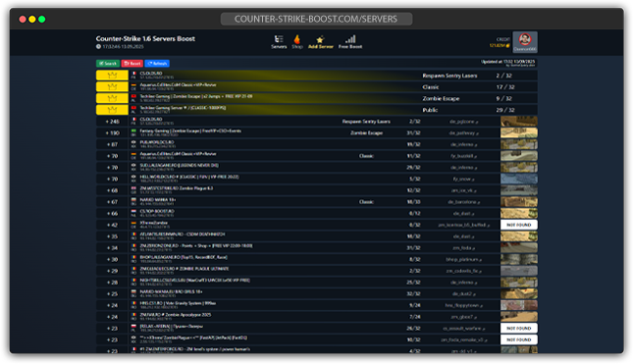Click the crown badge on the featured CS.OLDS.RO row
Viewport: 633px width, 364px height.
pyautogui.click(x=112, y=76)
